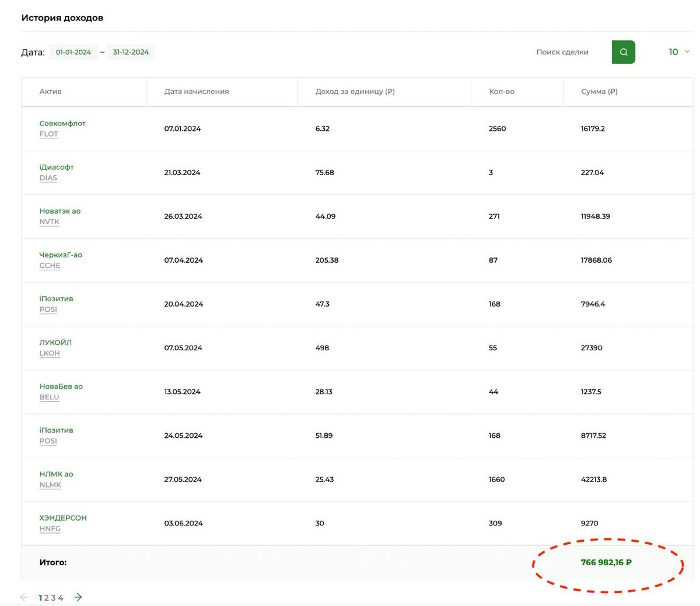
Task: Click the green magnifier search button
Action: pyautogui.click(x=623, y=52)
